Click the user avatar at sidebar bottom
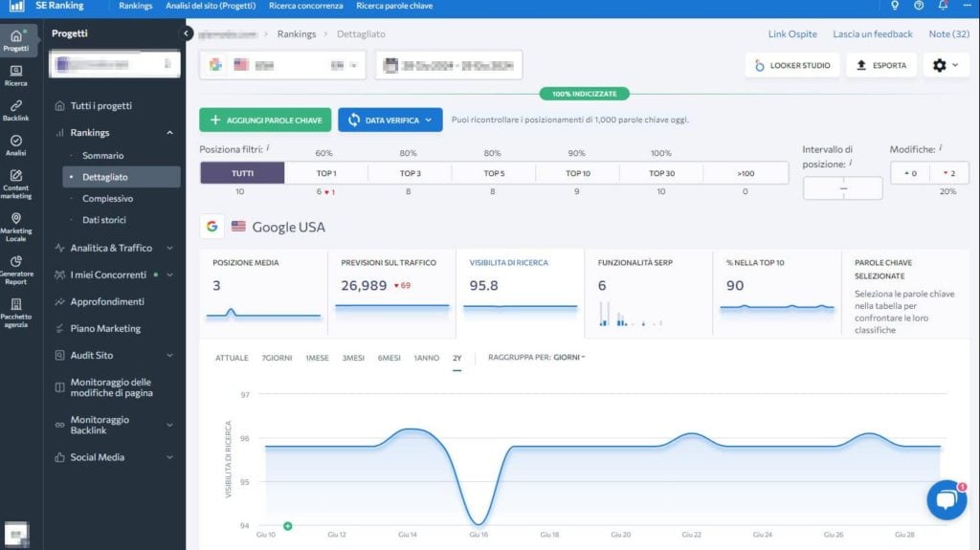This screenshot has width=980, height=550. [x=16, y=534]
